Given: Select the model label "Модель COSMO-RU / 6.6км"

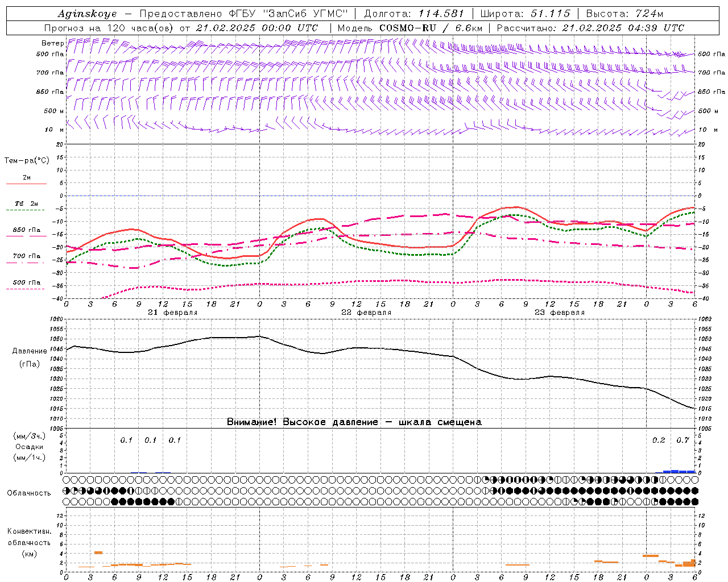Looking at the screenshot, I should pyautogui.click(x=410, y=28).
